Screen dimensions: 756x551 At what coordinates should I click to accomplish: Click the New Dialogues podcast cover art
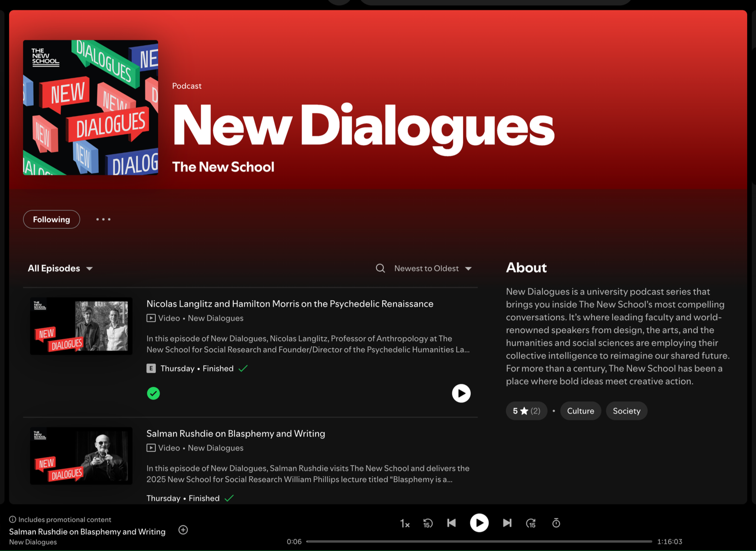point(90,107)
